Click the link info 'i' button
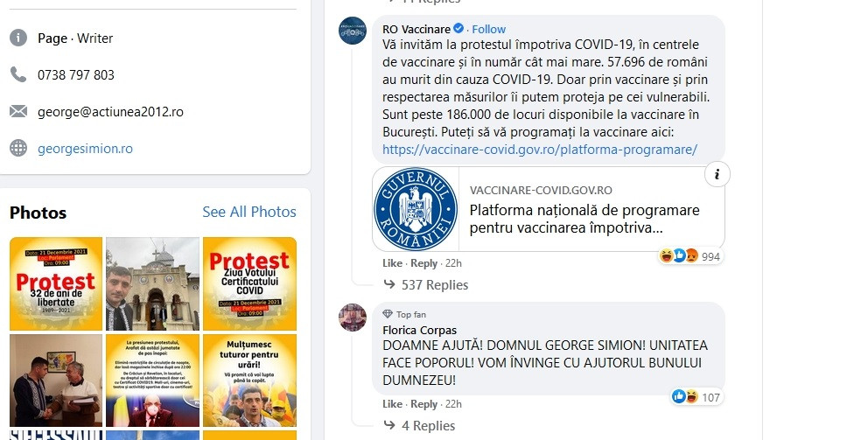The image size is (868, 440). 717,174
